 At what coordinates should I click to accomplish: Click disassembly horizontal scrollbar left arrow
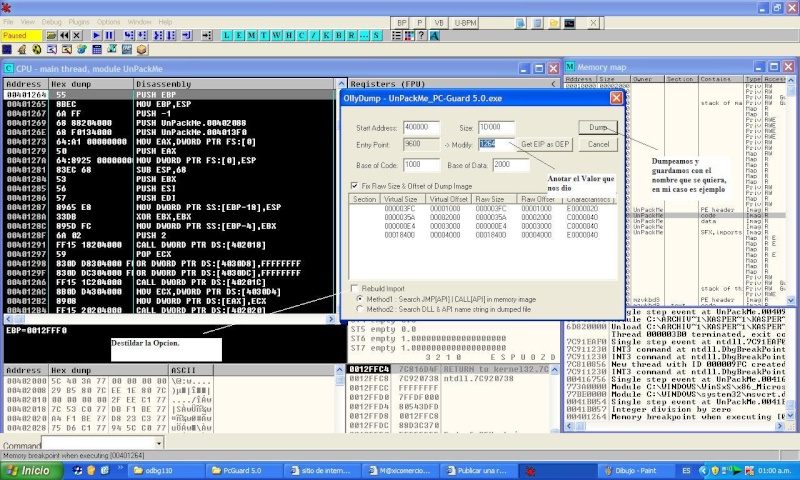(x=8, y=319)
